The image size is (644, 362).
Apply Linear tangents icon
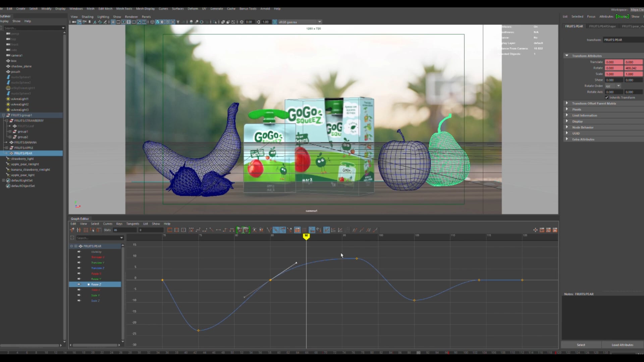(x=211, y=230)
